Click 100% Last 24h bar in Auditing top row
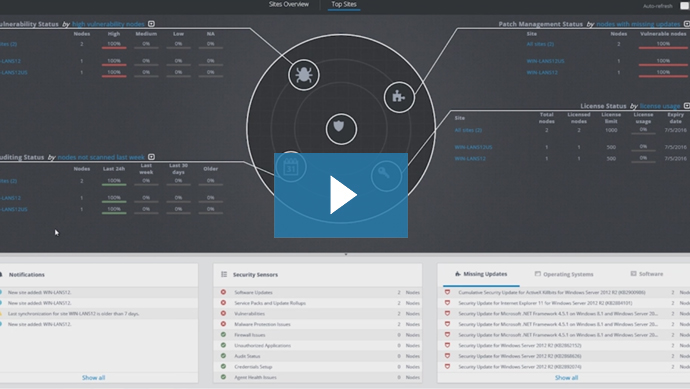This screenshot has height=389, width=690. (x=114, y=181)
